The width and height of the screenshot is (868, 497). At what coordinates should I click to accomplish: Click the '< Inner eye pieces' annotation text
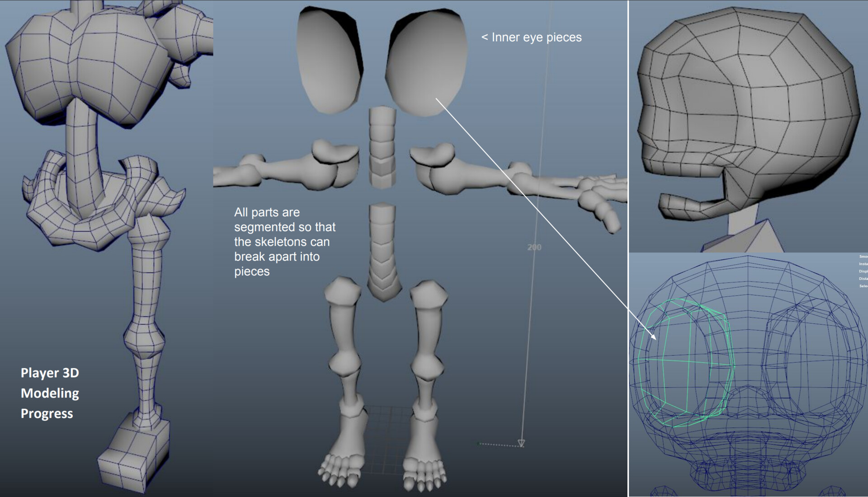[532, 38]
